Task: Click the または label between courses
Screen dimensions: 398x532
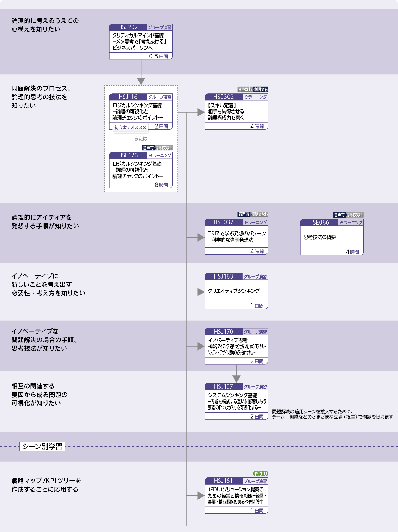Action: 141,138
